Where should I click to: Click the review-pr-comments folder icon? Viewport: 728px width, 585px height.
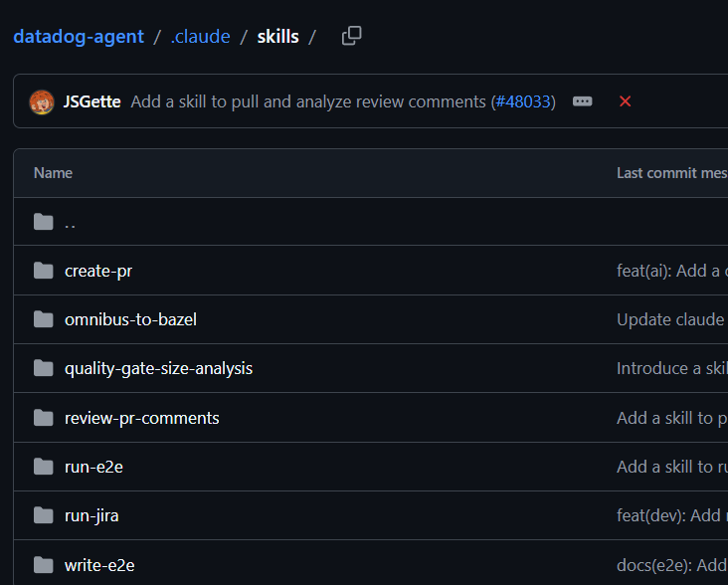click(x=43, y=418)
